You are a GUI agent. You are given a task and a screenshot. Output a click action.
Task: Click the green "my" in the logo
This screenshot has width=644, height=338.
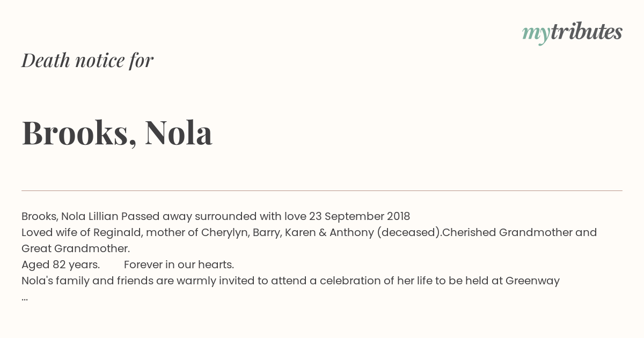point(536,33)
